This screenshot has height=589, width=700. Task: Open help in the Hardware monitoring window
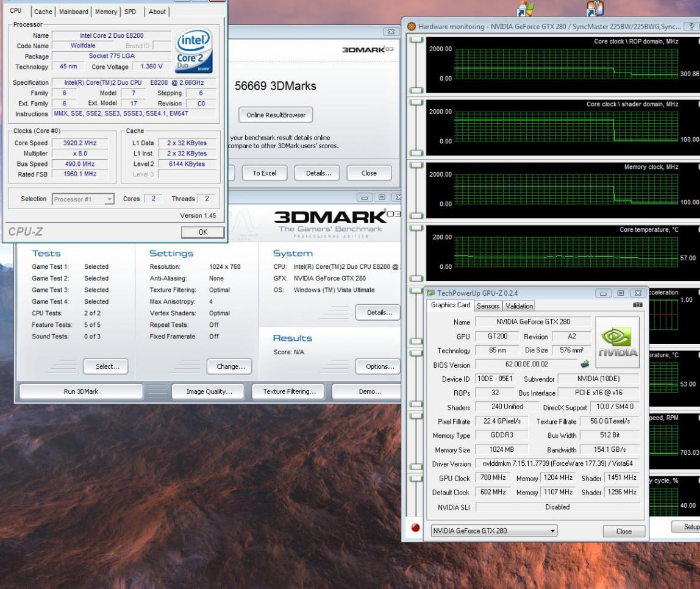691,26
